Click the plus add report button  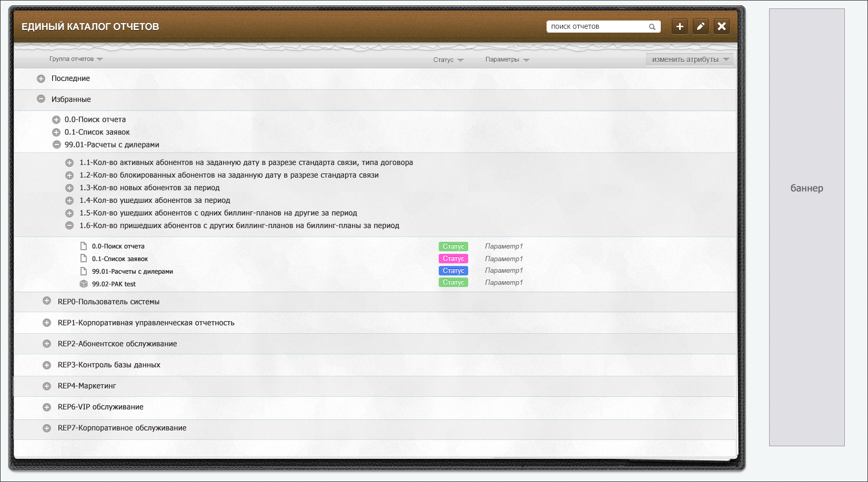tap(680, 26)
